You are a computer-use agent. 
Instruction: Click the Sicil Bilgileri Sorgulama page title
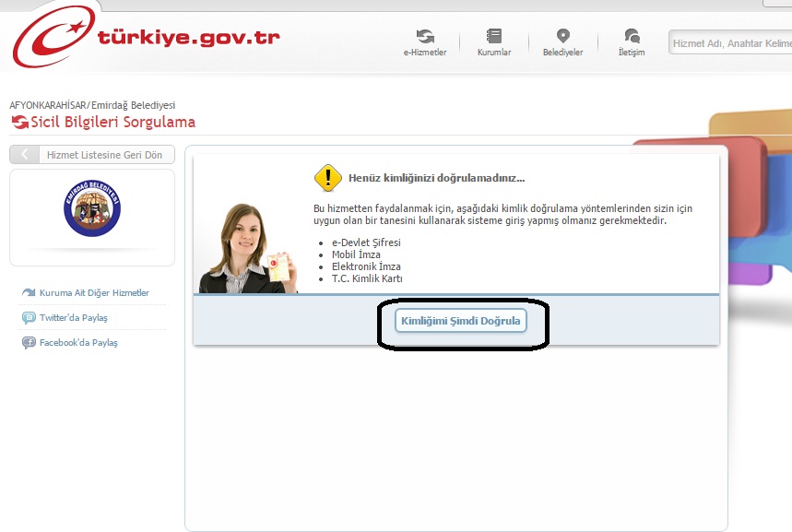click(112, 123)
